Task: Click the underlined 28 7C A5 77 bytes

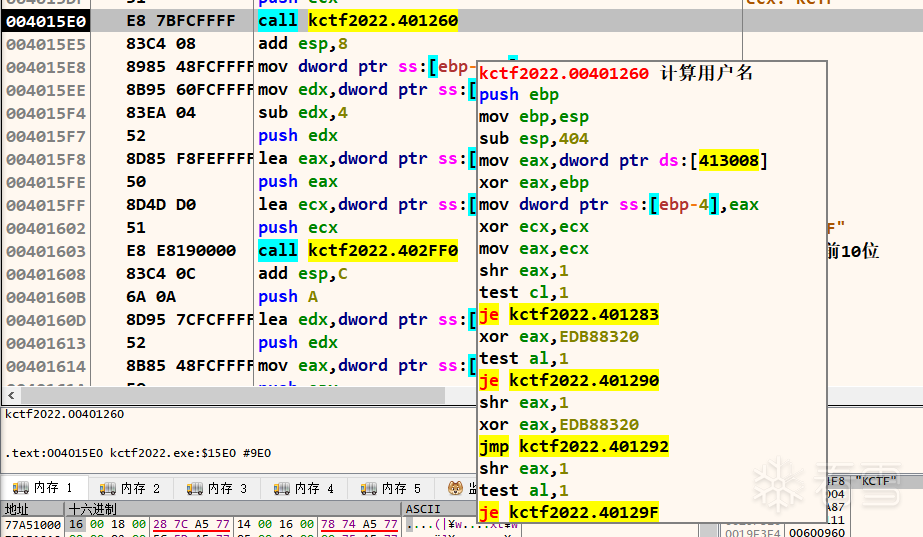Action: coord(191,524)
